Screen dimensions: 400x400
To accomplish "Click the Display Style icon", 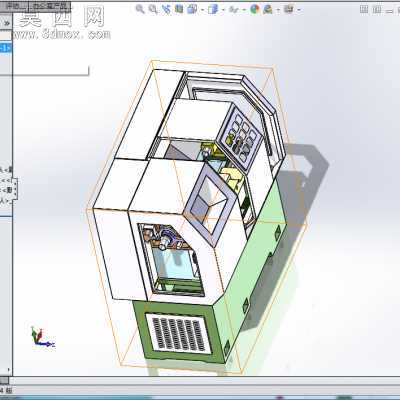I will [x=213, y=9].
